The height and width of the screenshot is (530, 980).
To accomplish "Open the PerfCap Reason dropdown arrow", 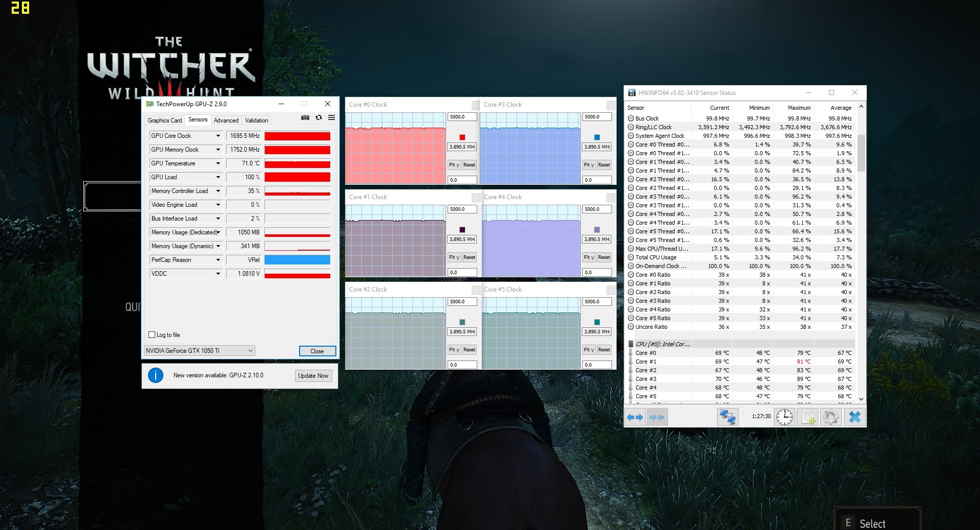I will pos(218,260).
